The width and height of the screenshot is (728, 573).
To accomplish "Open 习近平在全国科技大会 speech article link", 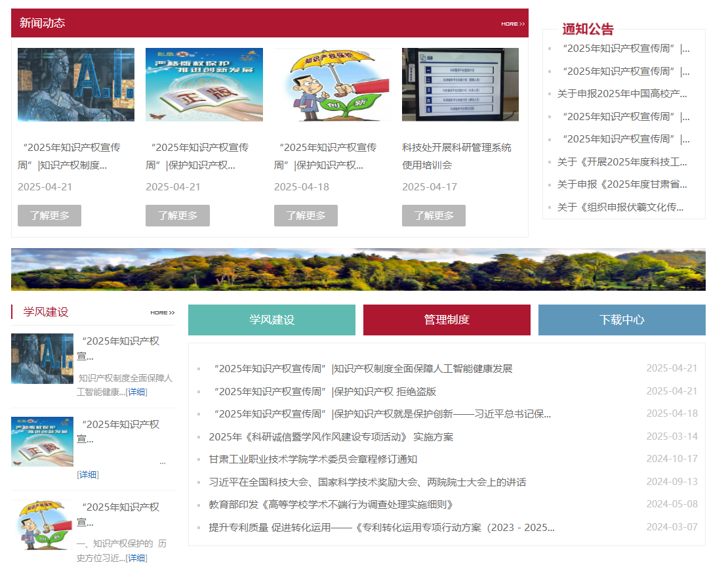I will [x=367, y=482].
